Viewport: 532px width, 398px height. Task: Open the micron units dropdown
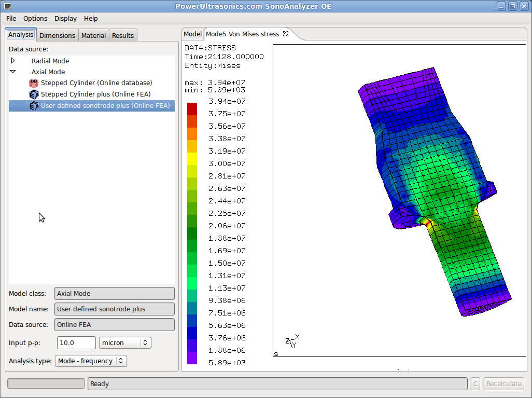point(125,342)
